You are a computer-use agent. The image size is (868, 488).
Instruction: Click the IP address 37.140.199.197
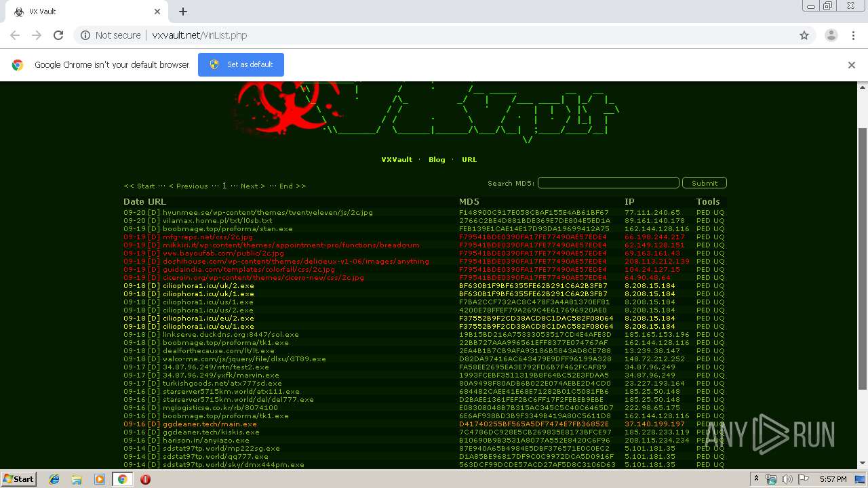pos(654,424)
